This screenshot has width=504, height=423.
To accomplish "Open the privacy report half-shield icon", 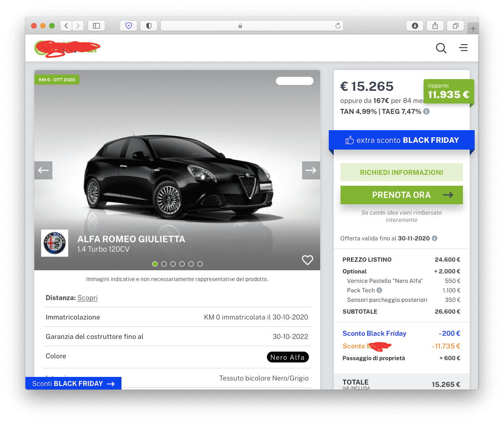I will (149, 26).
